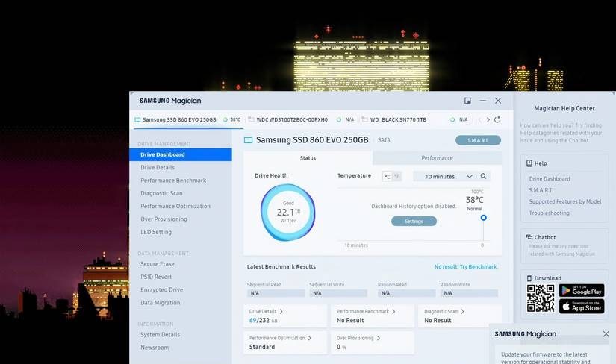Click the picture-in-picture mini mode icon
This screenshot has width=616, height=364.
[467, 101]
